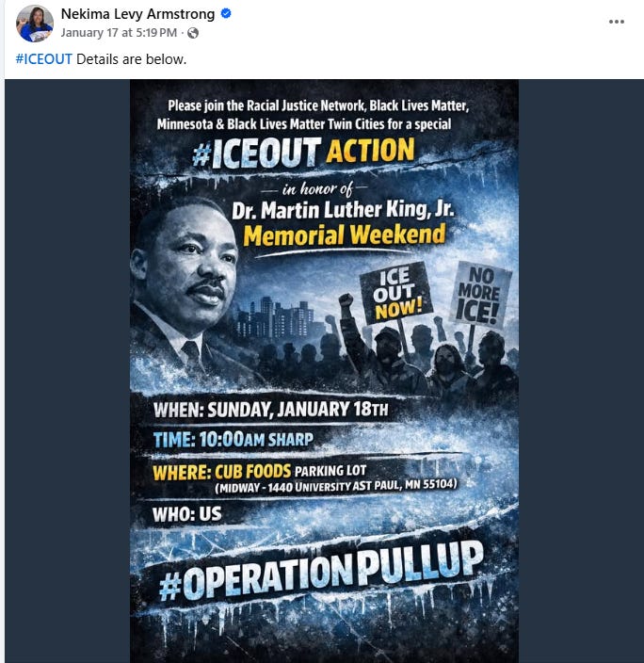The height and width of the screenshot is (663, 644).
Task: Click the globe public audience icon
Action: point(193,33)
